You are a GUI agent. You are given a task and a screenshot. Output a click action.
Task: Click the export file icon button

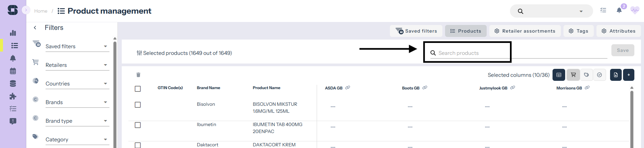pyautogui.click(x=616, y=75)
